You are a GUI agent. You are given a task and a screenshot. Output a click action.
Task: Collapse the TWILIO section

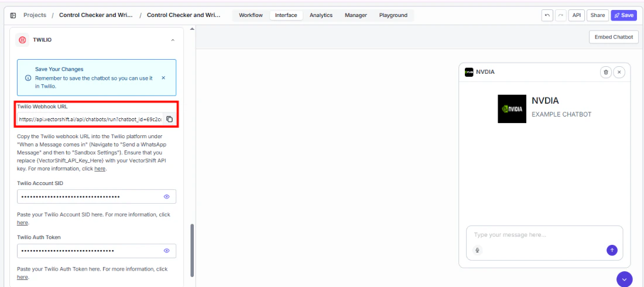173,40
